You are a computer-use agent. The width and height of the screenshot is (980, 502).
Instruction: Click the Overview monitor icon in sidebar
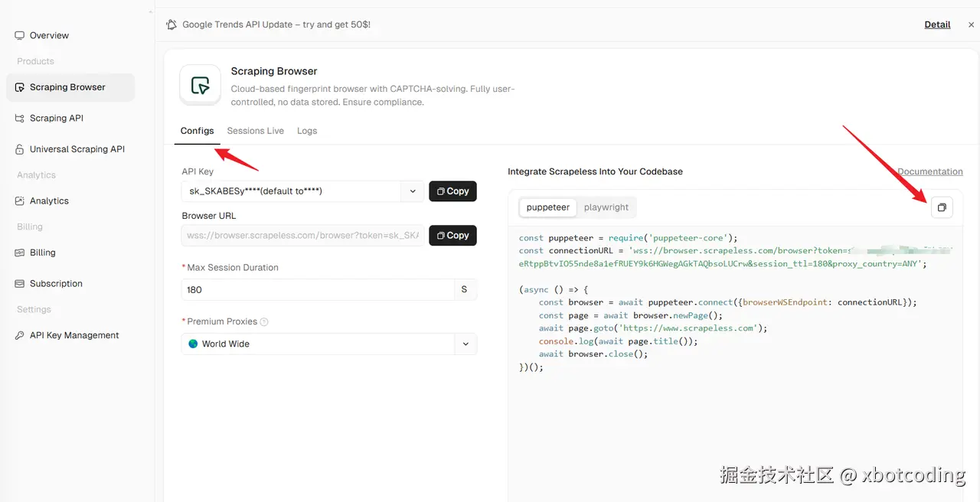tap(20, 35)
